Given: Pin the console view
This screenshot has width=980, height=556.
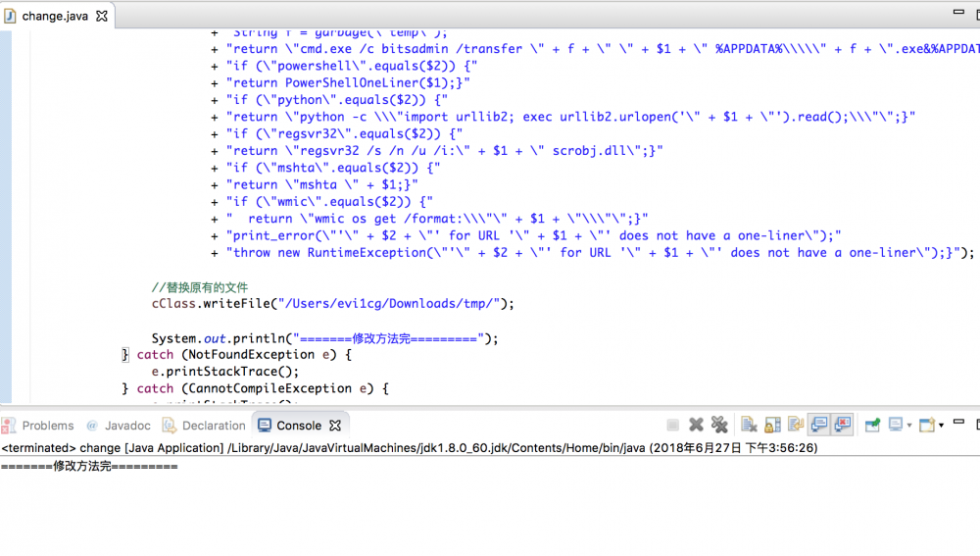Looking at the screenshot, I should (872, 426).
